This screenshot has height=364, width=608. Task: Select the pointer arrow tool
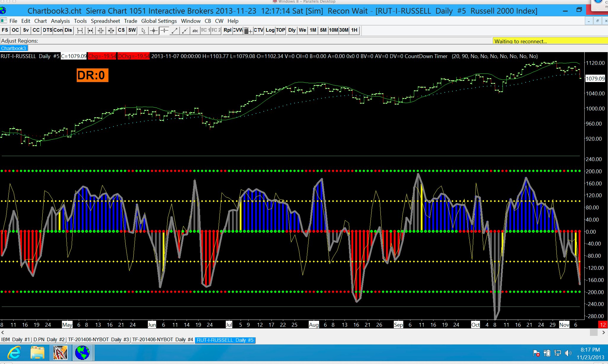pos(143,31)
